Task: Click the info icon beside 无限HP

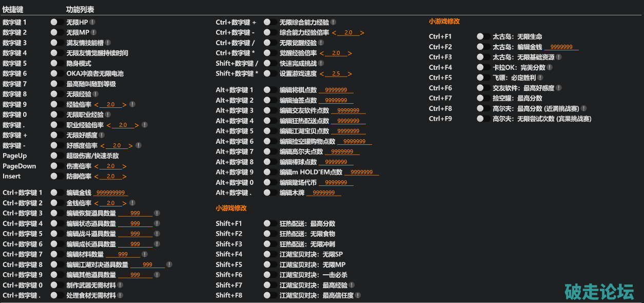Action: [x=93, y=22]
